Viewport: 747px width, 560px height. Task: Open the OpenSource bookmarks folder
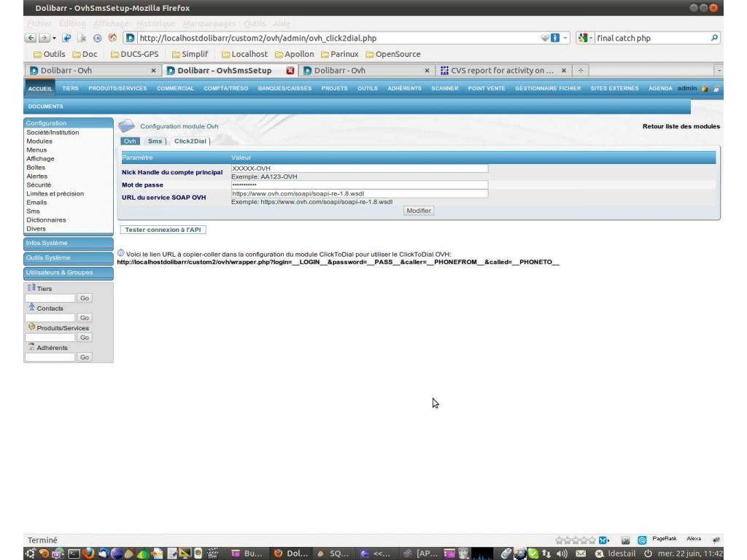tap(393, 54)
